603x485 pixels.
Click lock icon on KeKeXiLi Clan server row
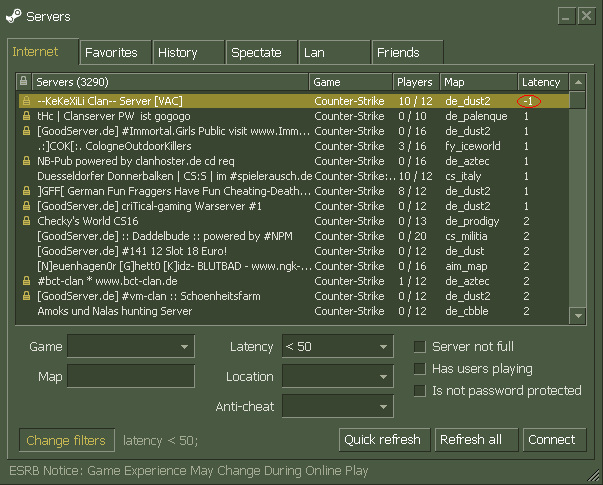point(26,101)
